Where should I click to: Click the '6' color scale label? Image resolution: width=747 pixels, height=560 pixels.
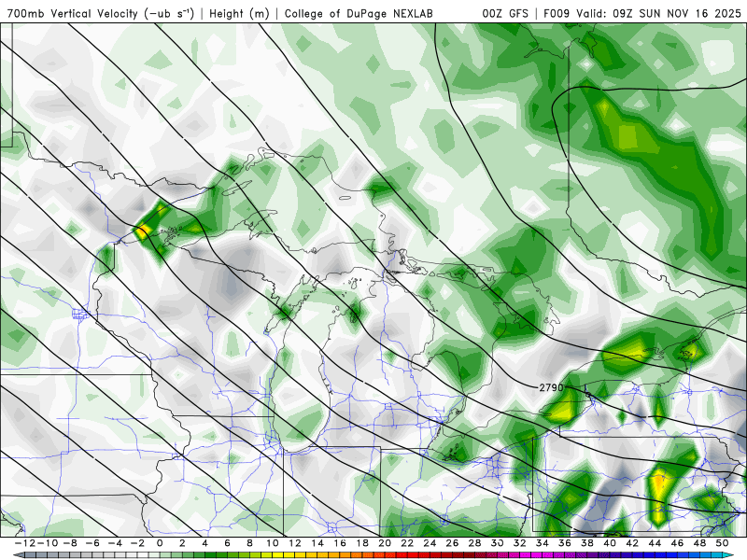click(227, 543)
